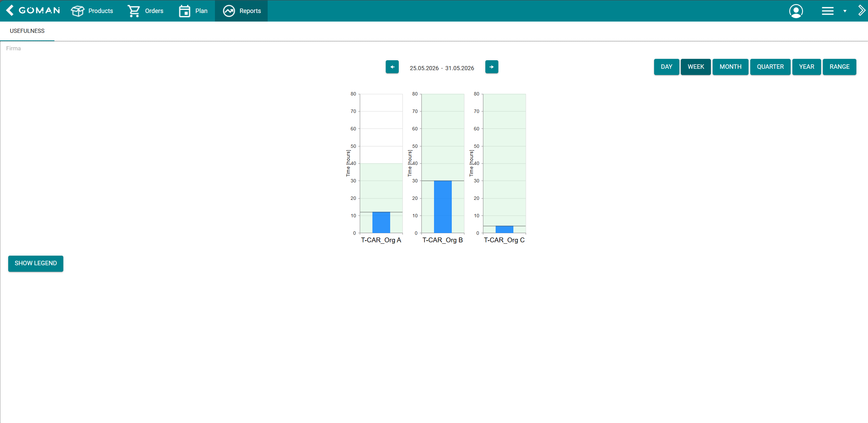The width and height of the screenshot is (868, 423).
Task: Click the SHOW LEGEND button
Action: pos(36,263)
